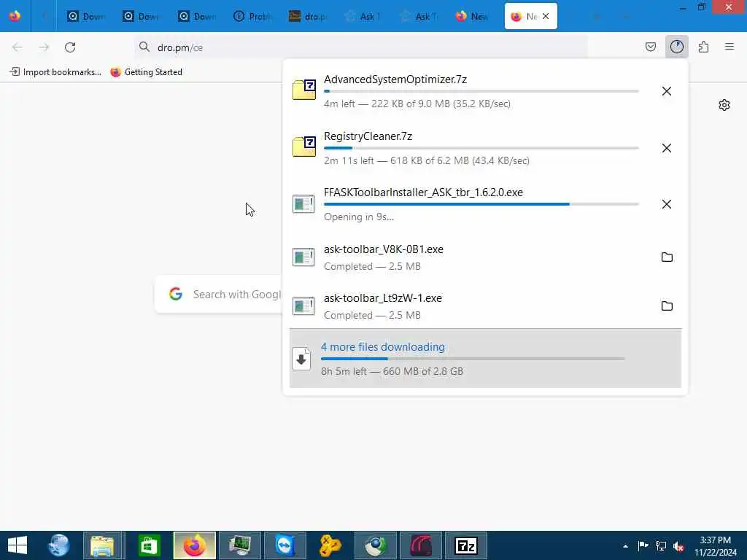Open the Windows Start button
Screen dimensions: 747x560
[18, 545]
